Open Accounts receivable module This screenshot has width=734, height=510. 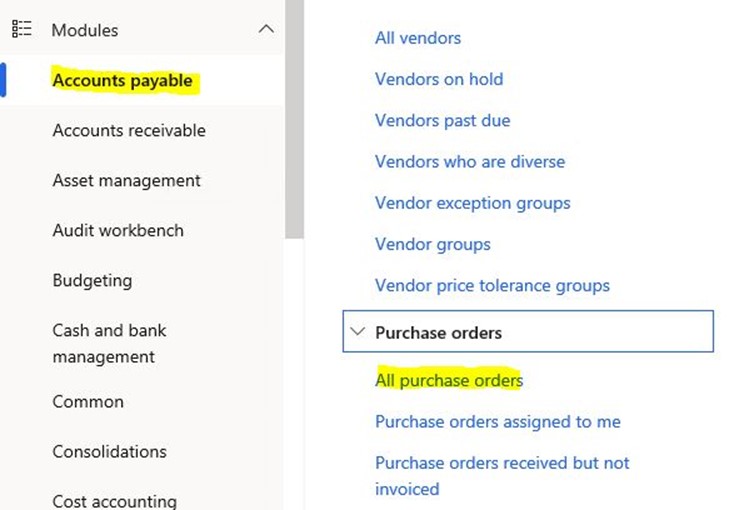coord(129,130)
